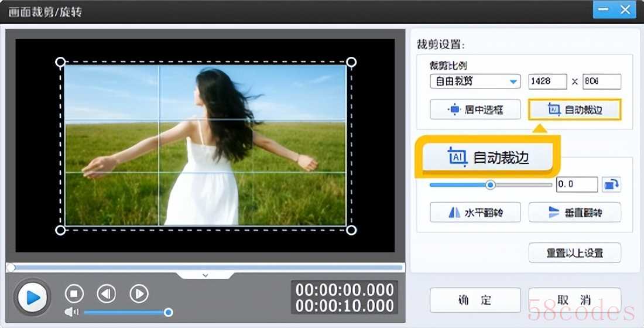Play the video preview
The width and height of the screenshot is (644, 328).
(x=33, y=298)
